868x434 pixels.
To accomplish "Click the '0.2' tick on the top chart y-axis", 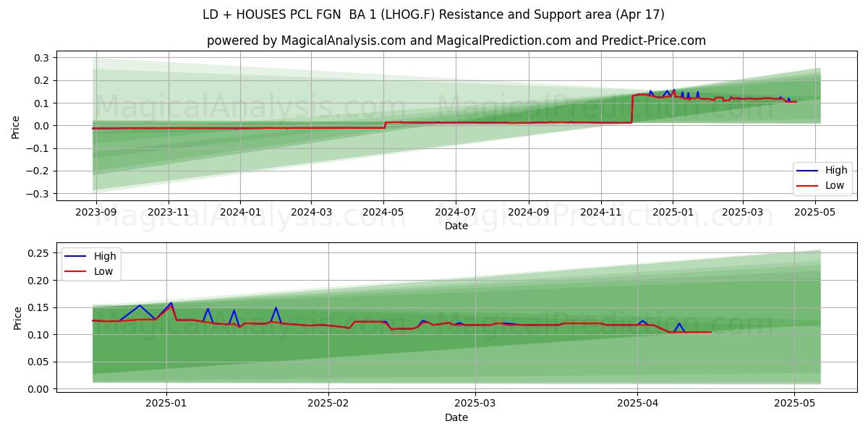I will click(x=42, y=80).
